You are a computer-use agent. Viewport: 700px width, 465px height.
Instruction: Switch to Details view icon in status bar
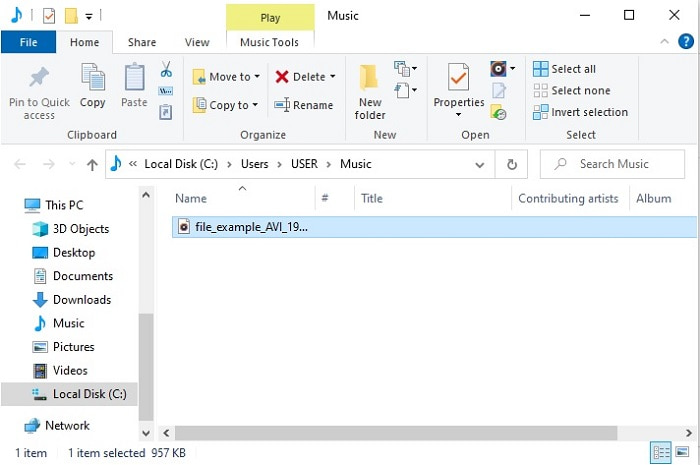pyautogui.click(x=661, y=453)
